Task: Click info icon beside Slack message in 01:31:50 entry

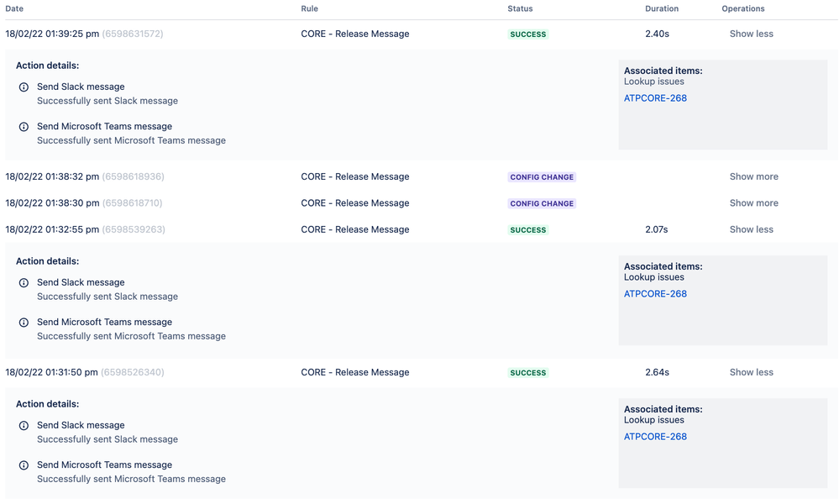Action: [x=24, y=426]
